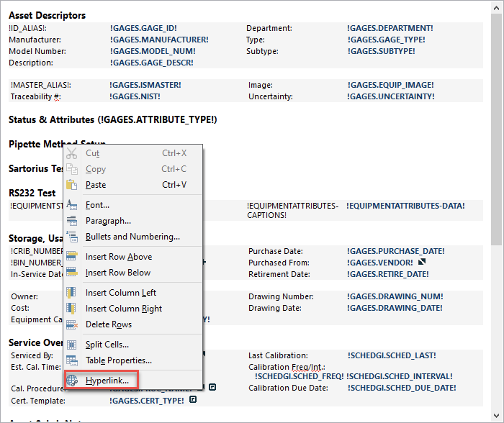Viewport: 504px width, 423px height.
Task: Click the Delete Rows icon
Action: (x=72, y=324)
